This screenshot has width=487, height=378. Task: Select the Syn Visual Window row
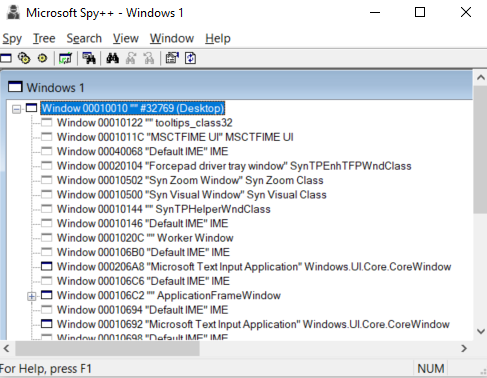pyautogui.click(x=191, y=194)
